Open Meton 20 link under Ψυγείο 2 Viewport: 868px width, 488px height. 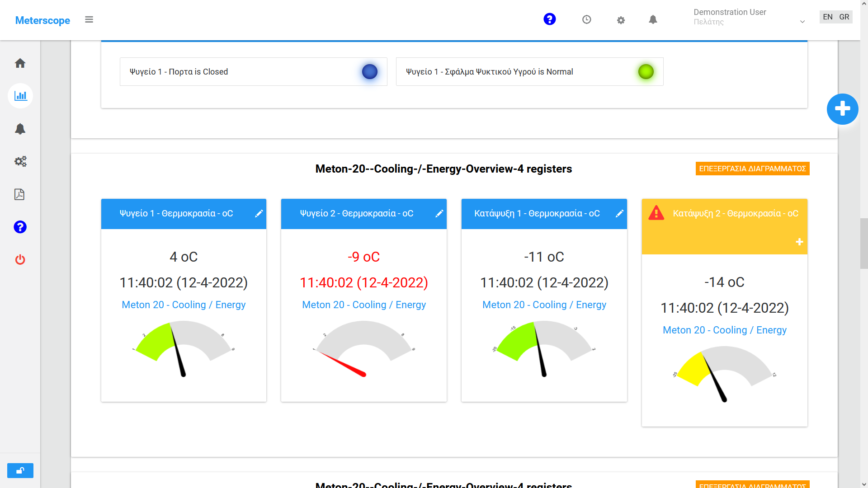[364, 305]
